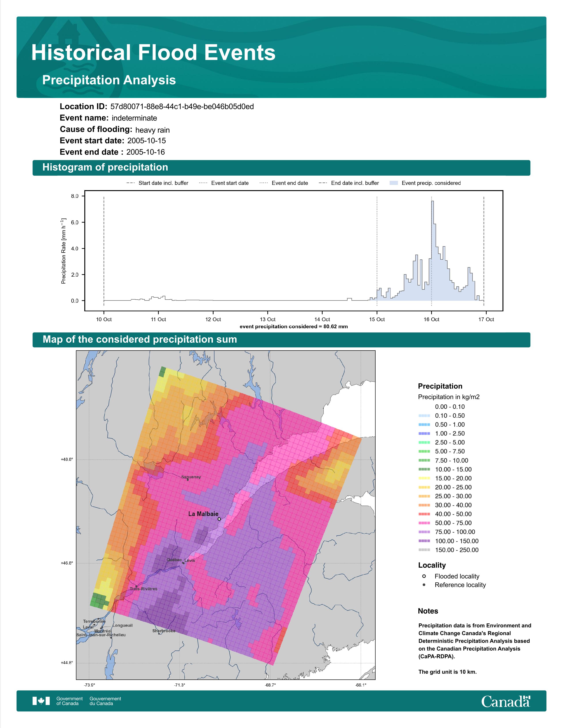The image size is (563, 728).
Task: Click the 'Gouvernement du Canada' footer text
Action: coord(105,701)
